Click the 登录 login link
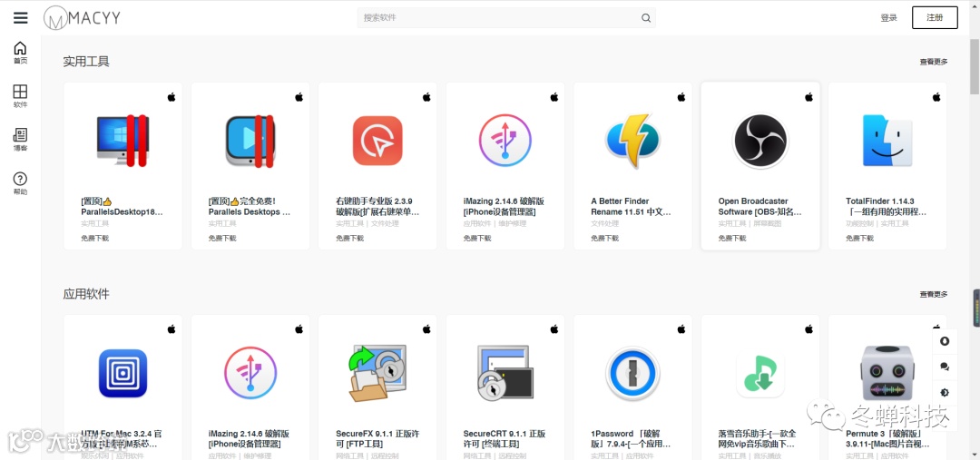The width and height of the screenshot is (980, 460). coord(888,17)
